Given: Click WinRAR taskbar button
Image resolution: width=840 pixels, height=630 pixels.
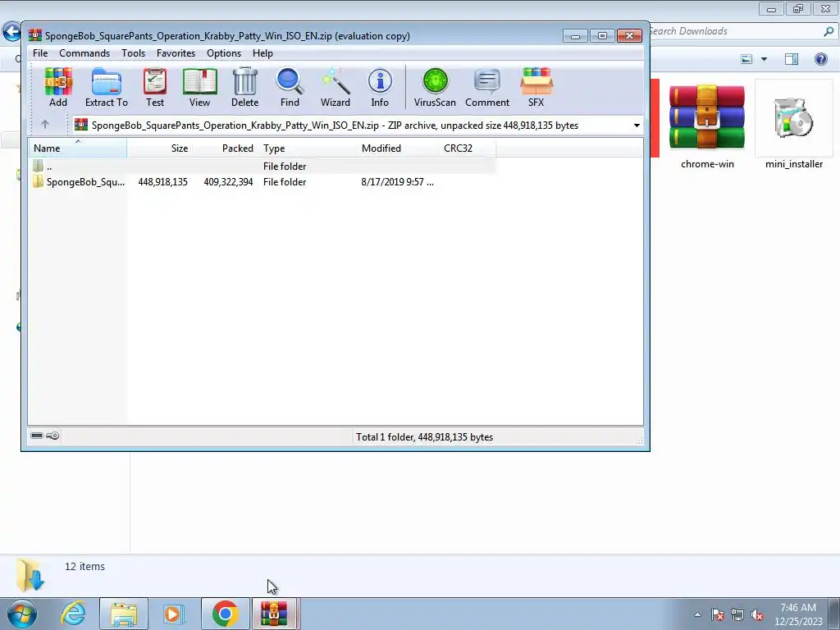Looking at the screenshot, I should click(275, 614).
